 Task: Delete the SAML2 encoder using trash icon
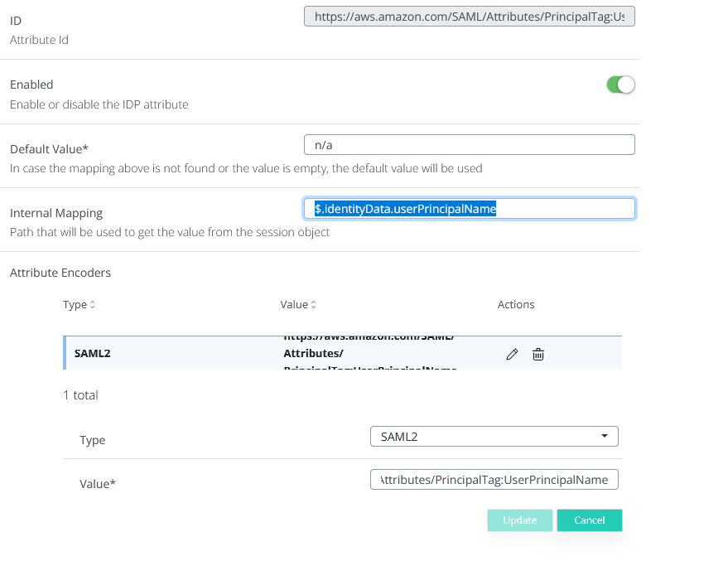(538, 355)
